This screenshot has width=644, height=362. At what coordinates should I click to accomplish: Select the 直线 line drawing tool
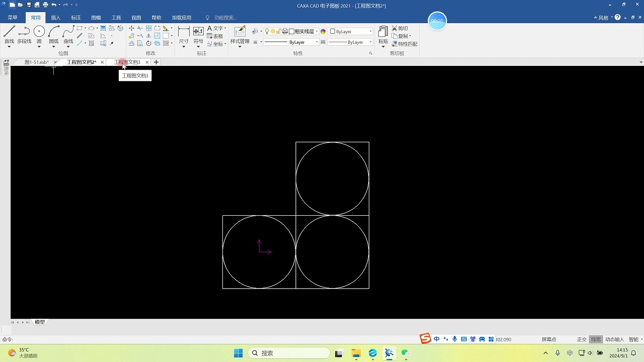coord(9,35)
